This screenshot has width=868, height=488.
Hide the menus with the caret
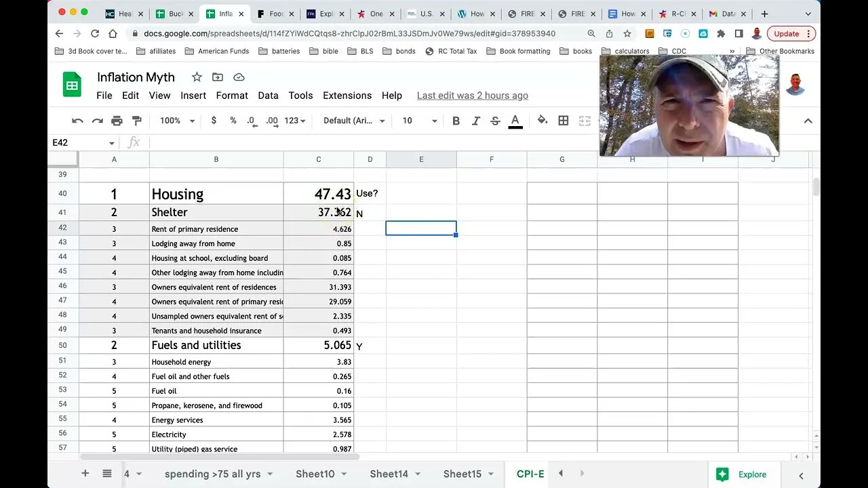(808, 121)
